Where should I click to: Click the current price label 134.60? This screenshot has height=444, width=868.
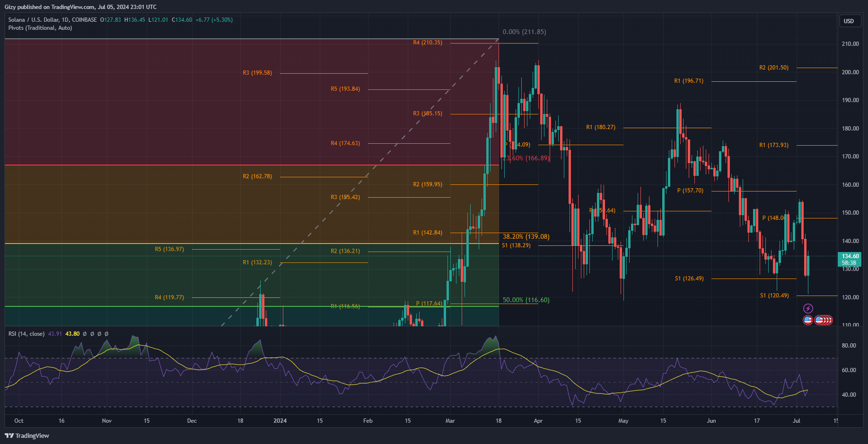point(850,256)
